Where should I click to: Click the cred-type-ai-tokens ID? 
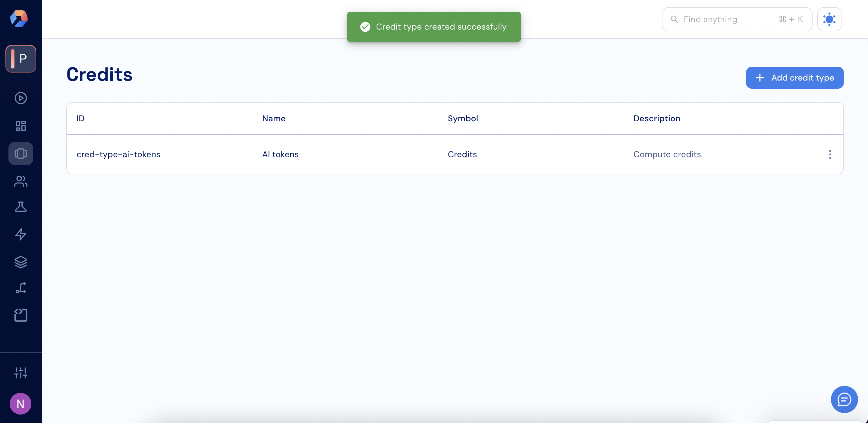point(118,154)
